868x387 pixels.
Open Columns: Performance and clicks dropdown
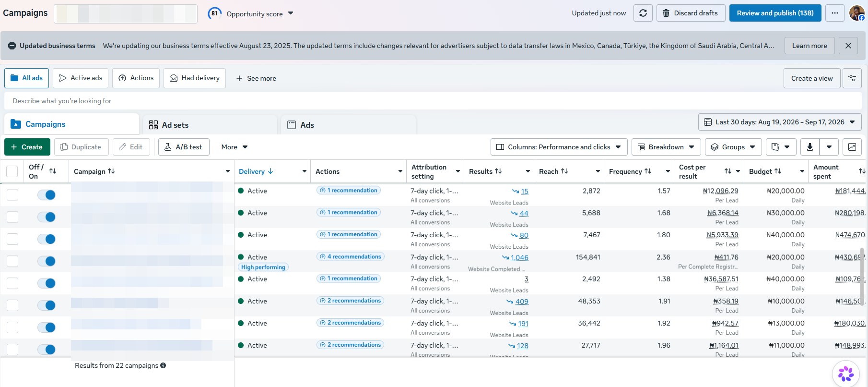pos(559,147)
